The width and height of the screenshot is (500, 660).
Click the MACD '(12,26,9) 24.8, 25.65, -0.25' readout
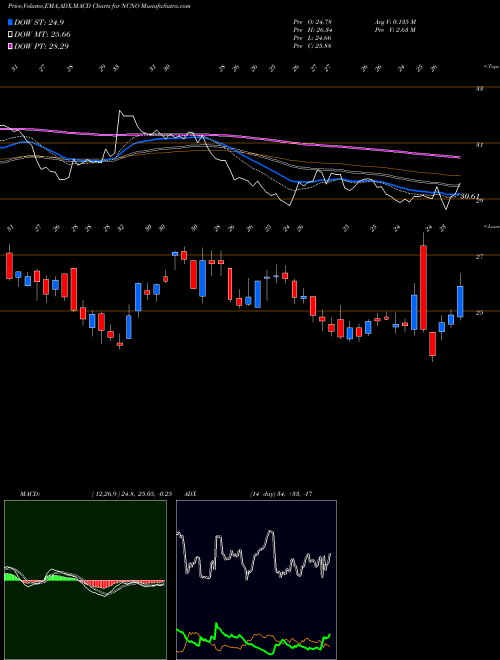click(131, 494)
